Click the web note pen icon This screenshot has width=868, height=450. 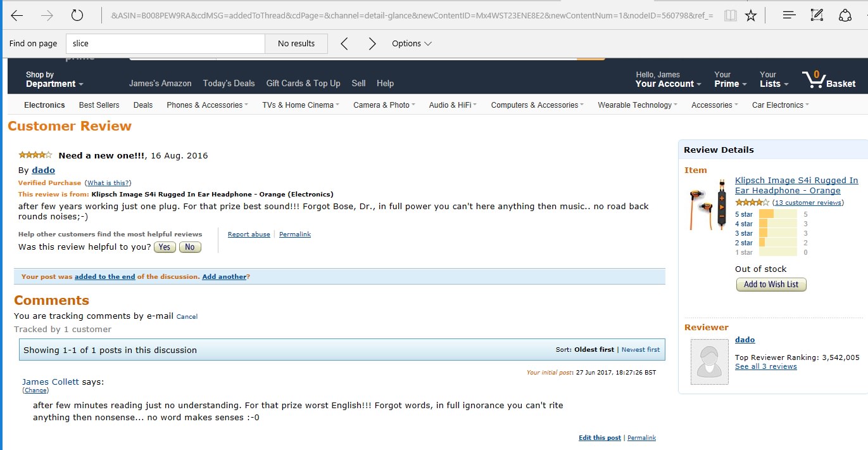tap(817, 16)
